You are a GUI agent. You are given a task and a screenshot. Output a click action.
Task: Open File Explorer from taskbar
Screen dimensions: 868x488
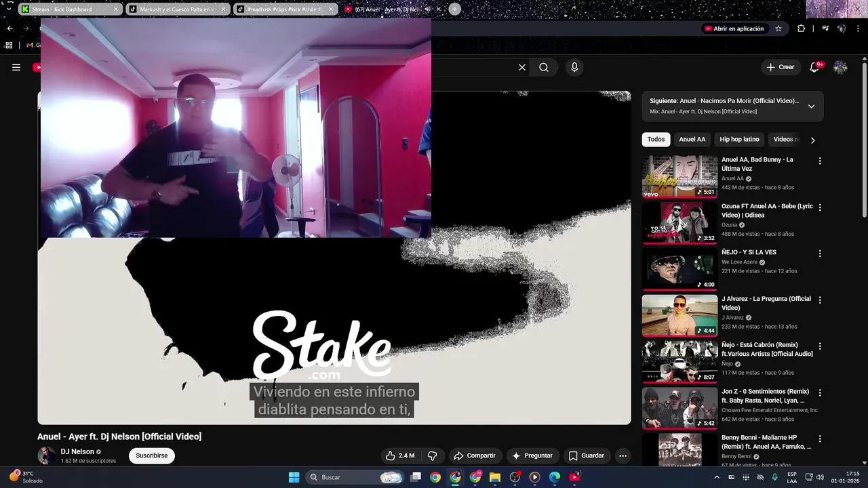tap(495, 477)
